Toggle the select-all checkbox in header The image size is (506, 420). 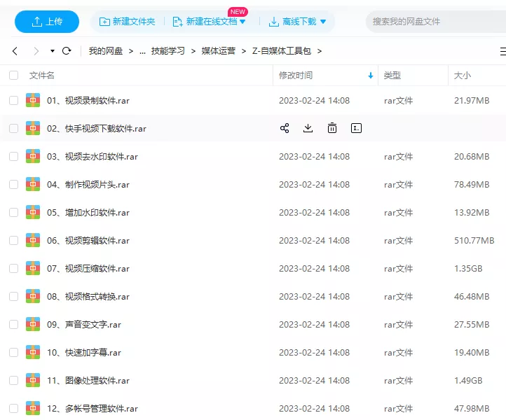point(13,75)
